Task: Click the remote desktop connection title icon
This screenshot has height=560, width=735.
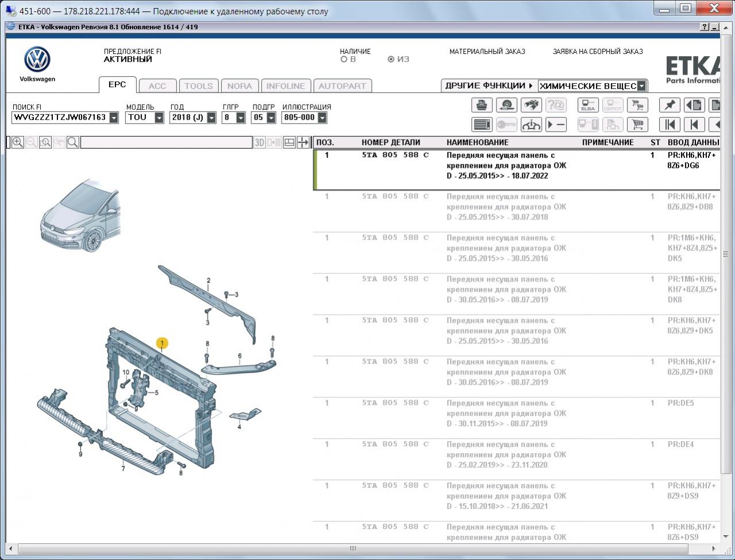Action: point(10,10)
